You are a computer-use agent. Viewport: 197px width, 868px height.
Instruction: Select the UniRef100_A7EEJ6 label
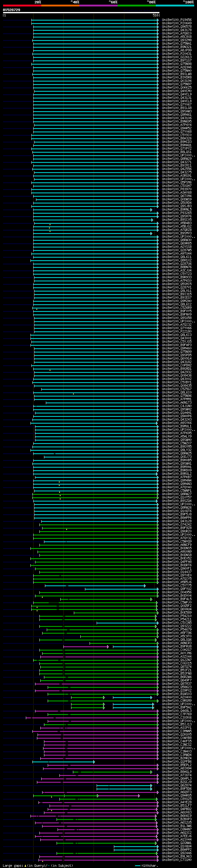click(x=176, y=836)
